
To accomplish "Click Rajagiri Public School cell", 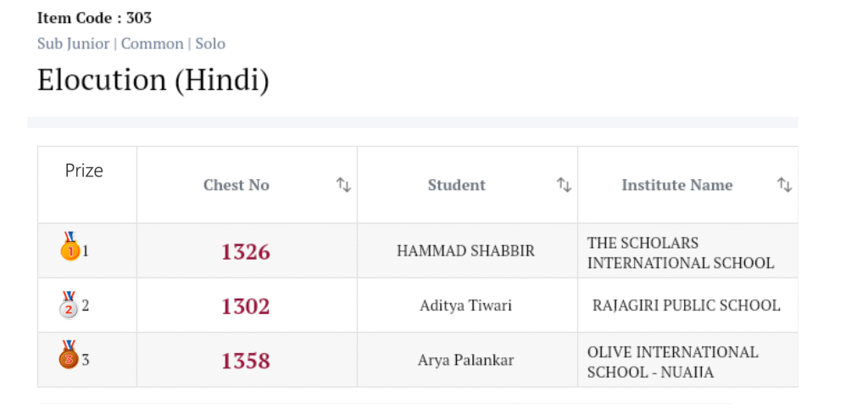I will coord(686,306).
